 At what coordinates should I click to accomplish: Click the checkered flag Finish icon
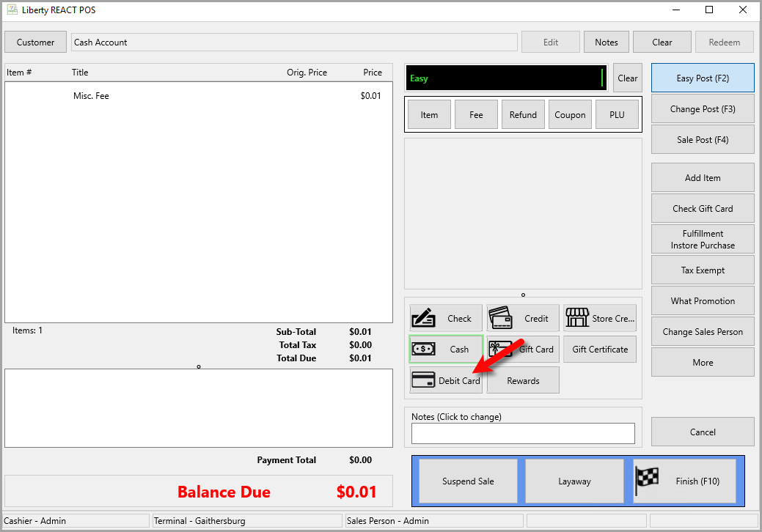point(648,479)
